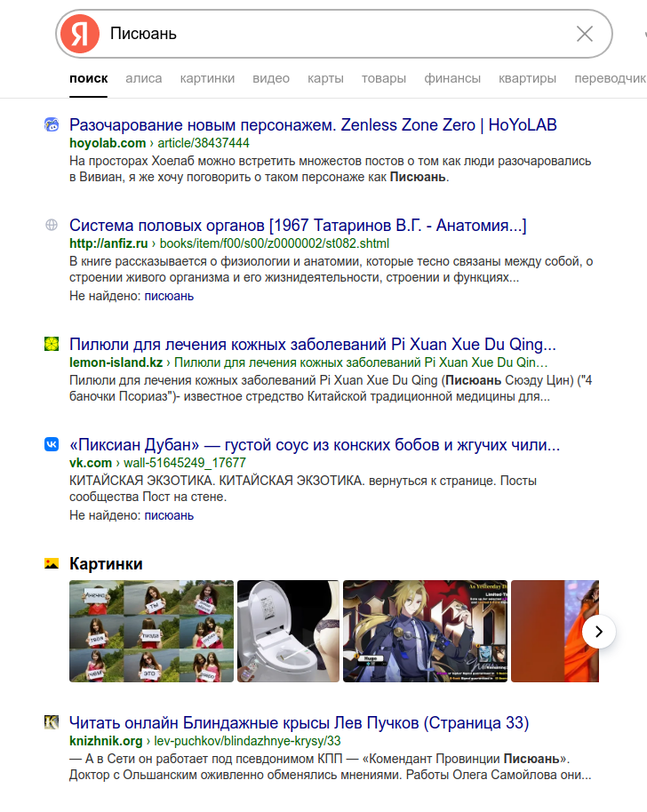Open the видео tab
This screenshot has height=812, width=647.
[x=271, y=78]
